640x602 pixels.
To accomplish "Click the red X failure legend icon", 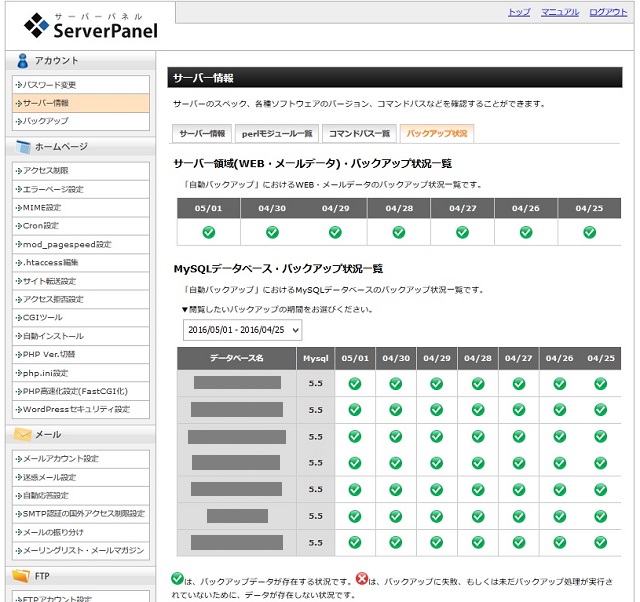I will [362, 578].
